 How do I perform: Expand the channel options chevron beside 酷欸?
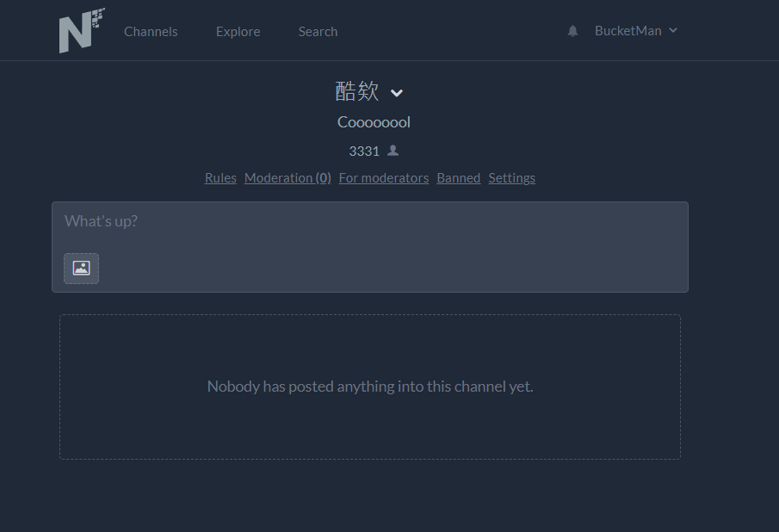pos(397,93)
